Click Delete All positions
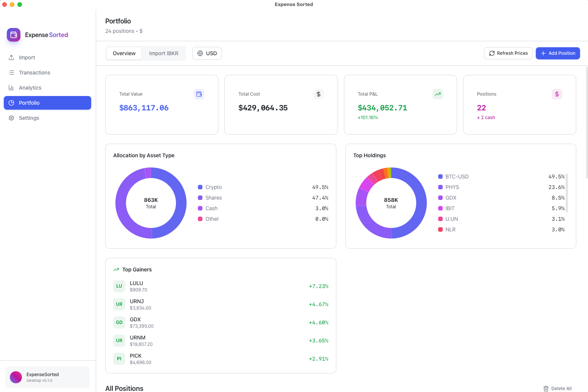Viewport: 588px width, 392px height. tap(557, 389)
